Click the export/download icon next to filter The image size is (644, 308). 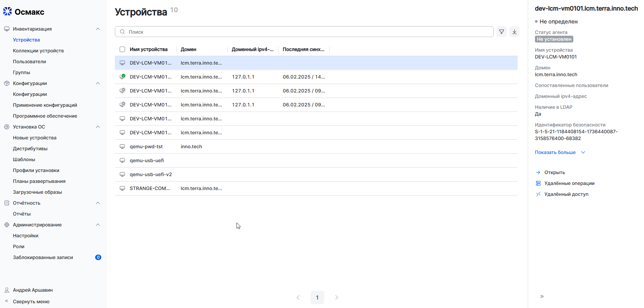(x=515, y=31)
